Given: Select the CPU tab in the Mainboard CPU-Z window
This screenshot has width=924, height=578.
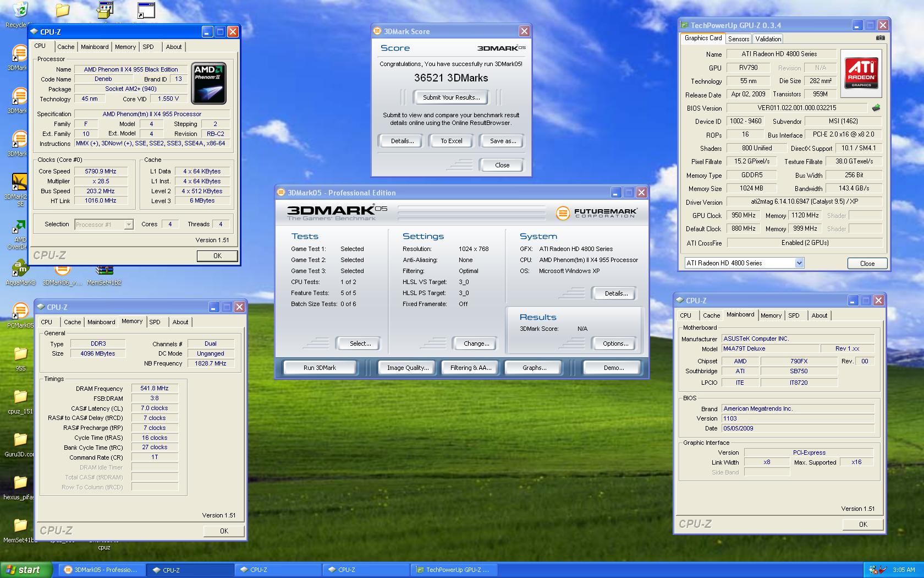Looking at the screenshot, I should coord(685,316).
